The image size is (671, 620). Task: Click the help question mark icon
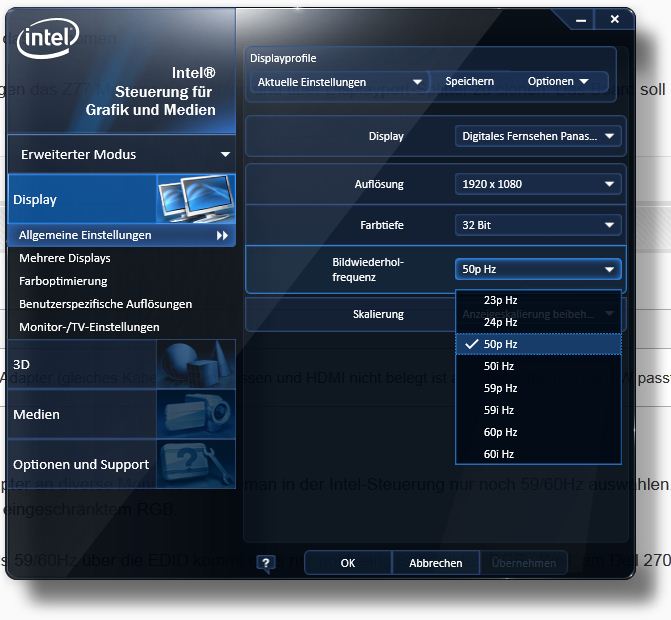pos(266,563)
